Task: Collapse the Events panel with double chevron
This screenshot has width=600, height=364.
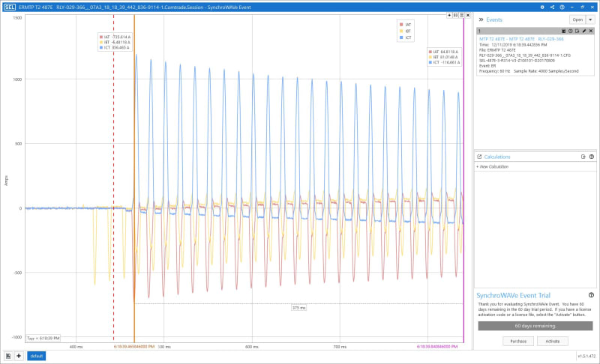Action: [481, 19]
